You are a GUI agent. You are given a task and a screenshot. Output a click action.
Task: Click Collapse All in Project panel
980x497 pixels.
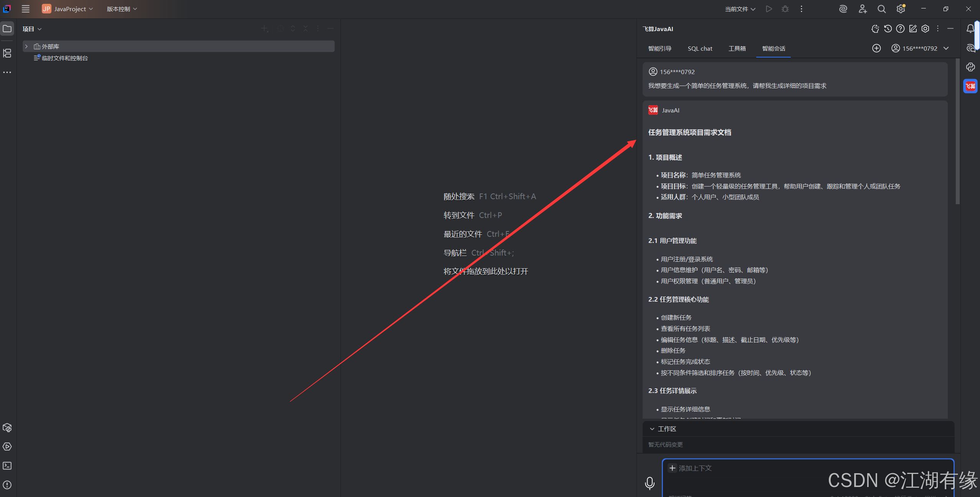click(x=306, y=29)
